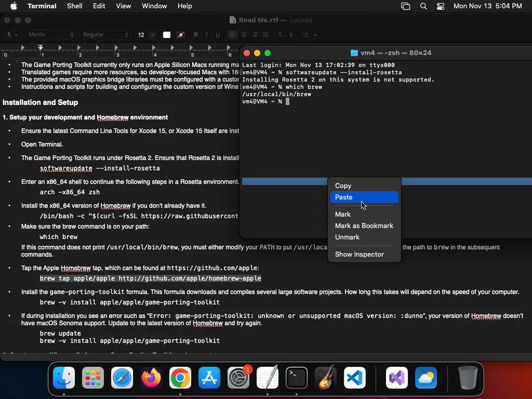Open Launchpad from the Dock

[92, 378]
